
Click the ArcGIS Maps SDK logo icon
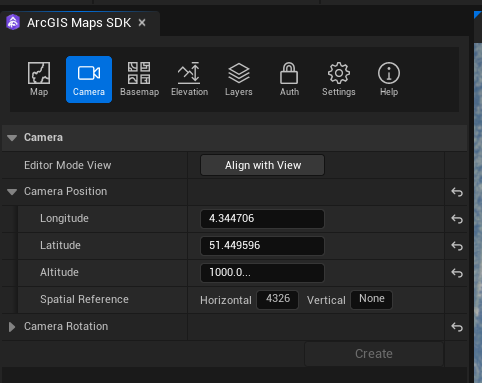point(13,23)
